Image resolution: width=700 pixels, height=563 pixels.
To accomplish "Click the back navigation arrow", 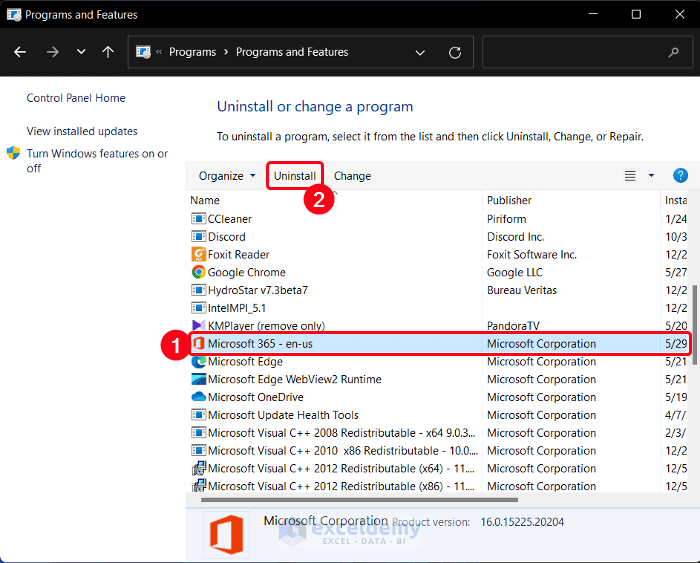I will pyautogui.click(x=21, y=52).
